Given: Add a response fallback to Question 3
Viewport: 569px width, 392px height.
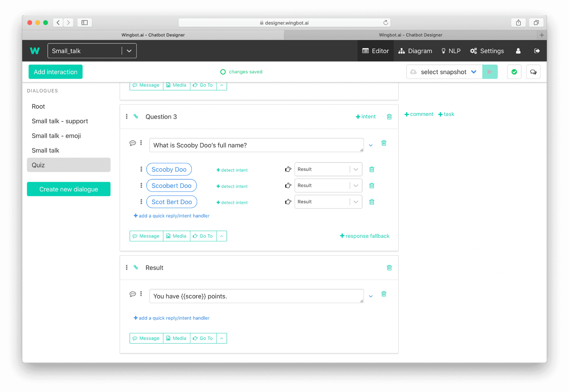Looking at the screenshot, I should (x=364, y=236).
